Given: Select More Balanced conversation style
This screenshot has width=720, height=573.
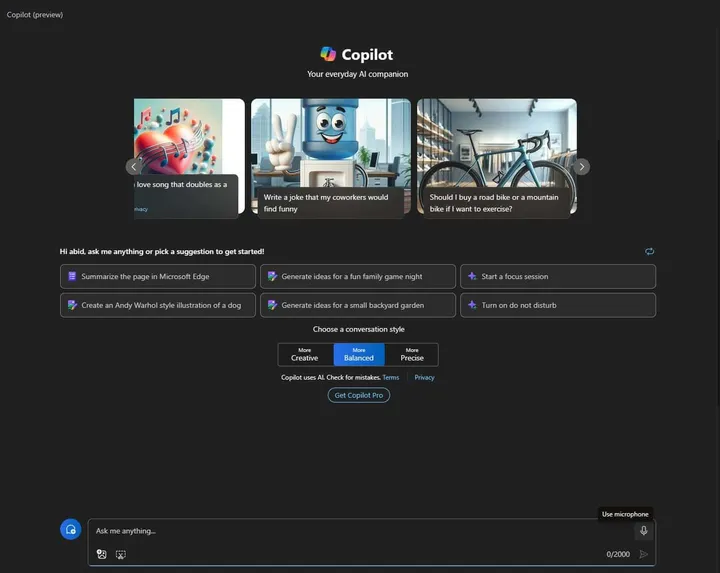Looking at the screenshot, I should (358, 354).
